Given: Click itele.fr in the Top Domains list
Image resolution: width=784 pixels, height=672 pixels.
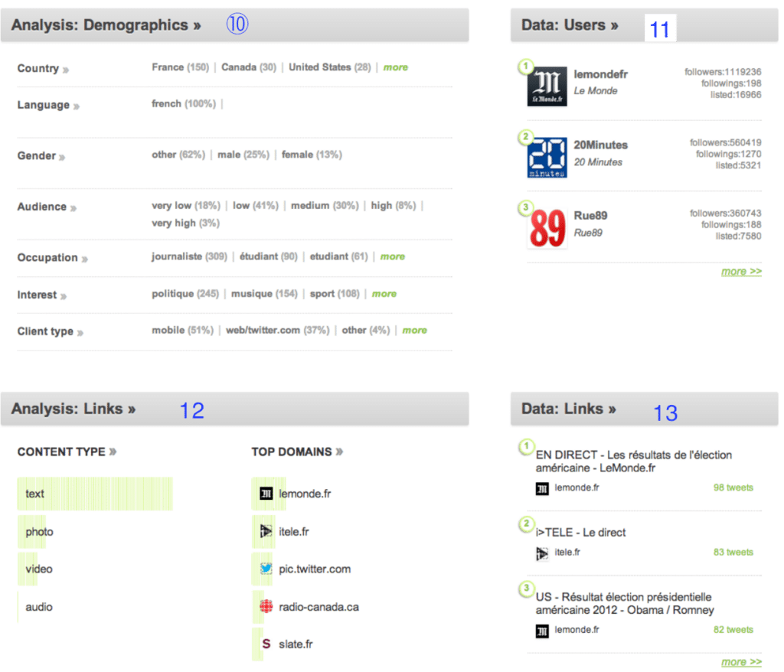Looking at the screenshot, I should 294,531.
